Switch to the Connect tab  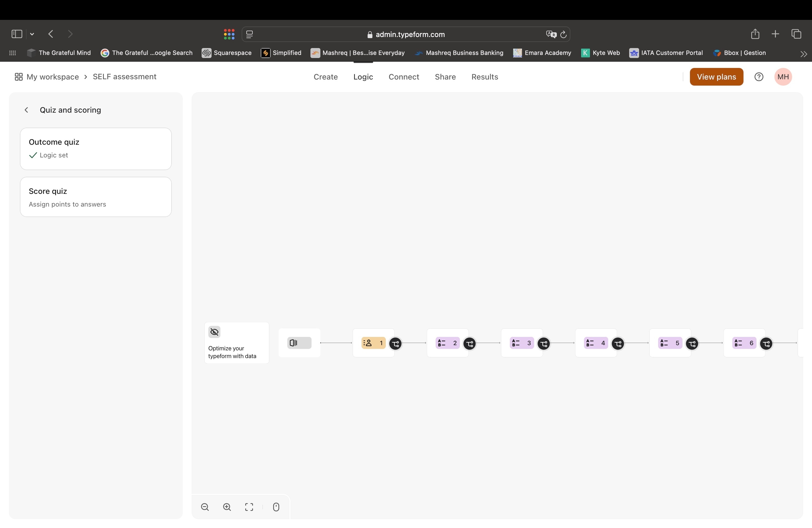click(x=404, y=77)
